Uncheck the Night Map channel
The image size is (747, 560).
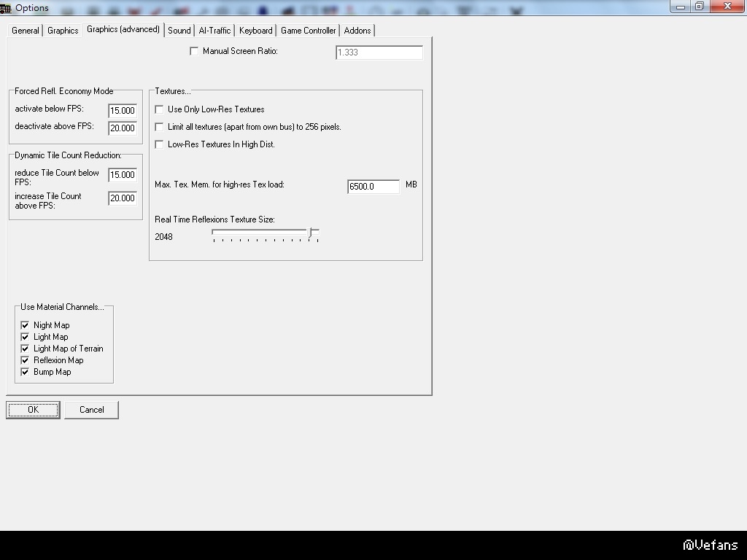[x=25, y=325]
